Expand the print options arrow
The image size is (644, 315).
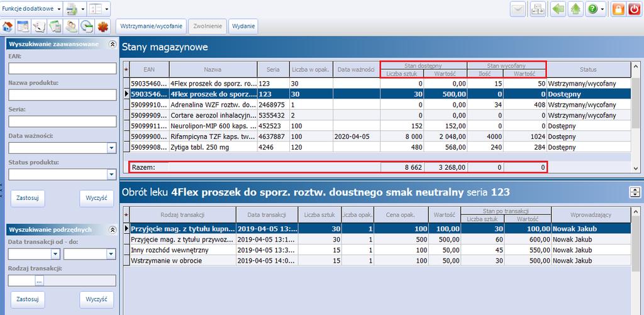coord(82,9)
